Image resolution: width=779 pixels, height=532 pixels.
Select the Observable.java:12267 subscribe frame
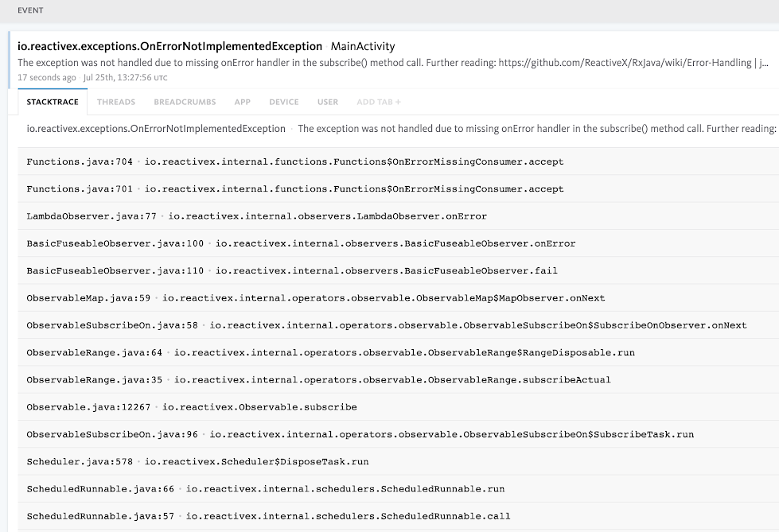399,407
